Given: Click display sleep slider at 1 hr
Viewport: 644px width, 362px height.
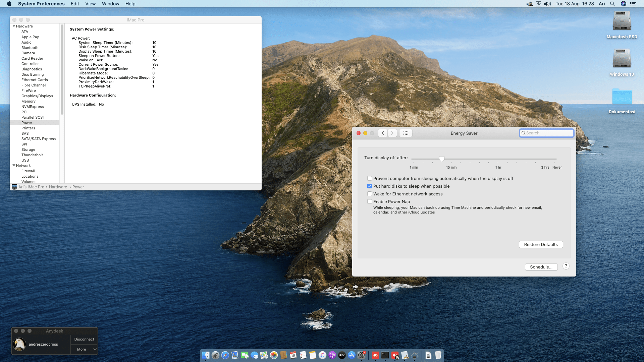Looking at the screenshot, I should [x=498, y=159].
